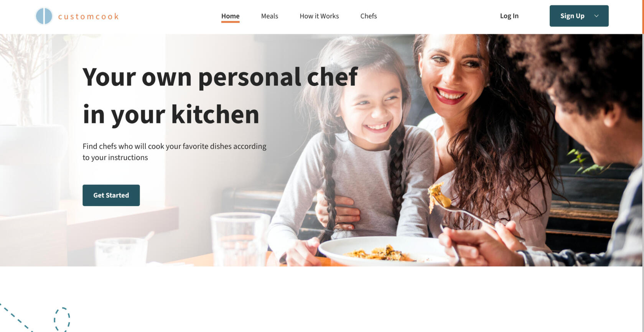Screen dimensions: 644x332
Task: Click the 'in your kitchen' heading line
Action: click(x=171, y=115)
